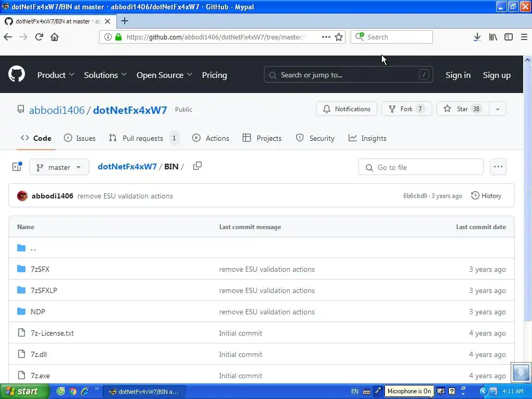
Task: Open the Downloads arrow in toolbar
Action: pyautogui.click(x=477, y=37)
